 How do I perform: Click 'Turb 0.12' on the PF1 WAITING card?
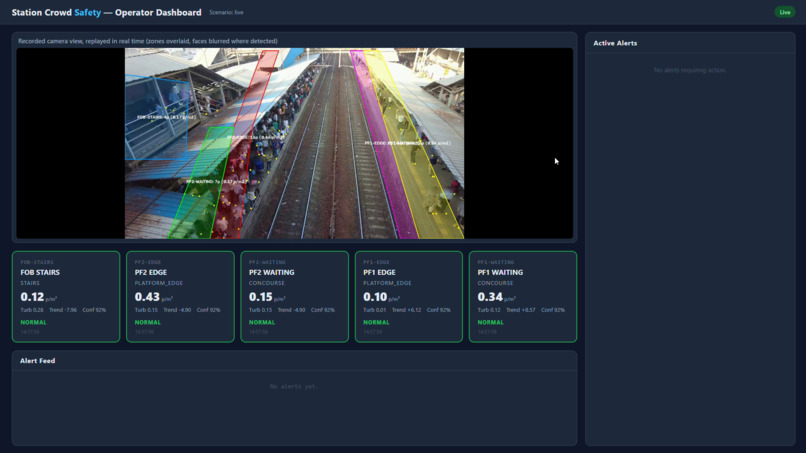(x=489, y=310)
